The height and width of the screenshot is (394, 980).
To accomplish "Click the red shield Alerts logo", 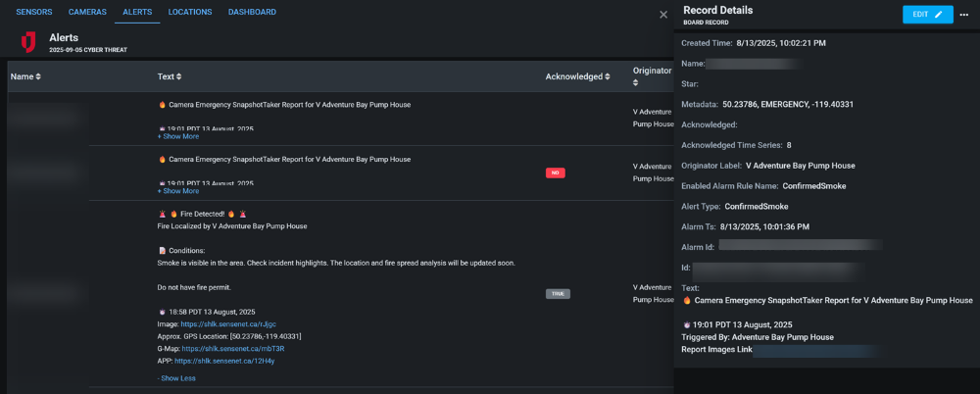I will 28,42.
